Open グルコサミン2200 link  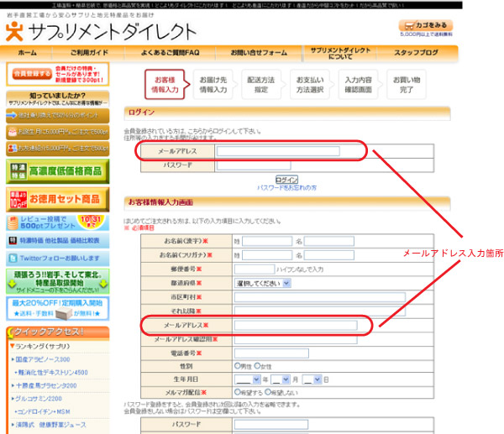[39, 399]
